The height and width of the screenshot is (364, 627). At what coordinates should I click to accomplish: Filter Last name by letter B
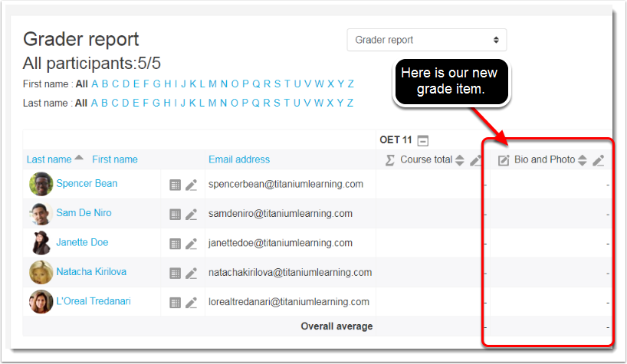pyautogui.click(x=104, y=103)
